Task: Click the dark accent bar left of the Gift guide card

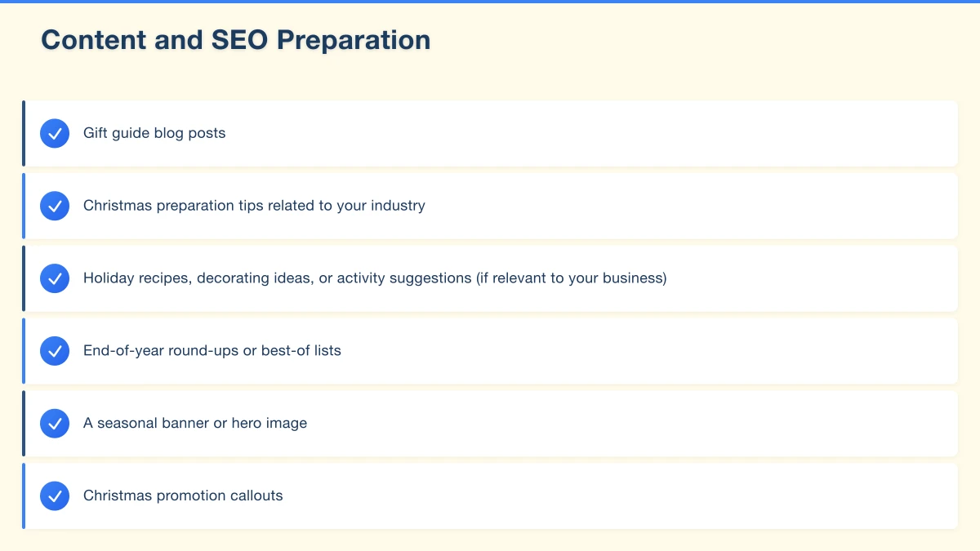Action: (x=24, y=133)
